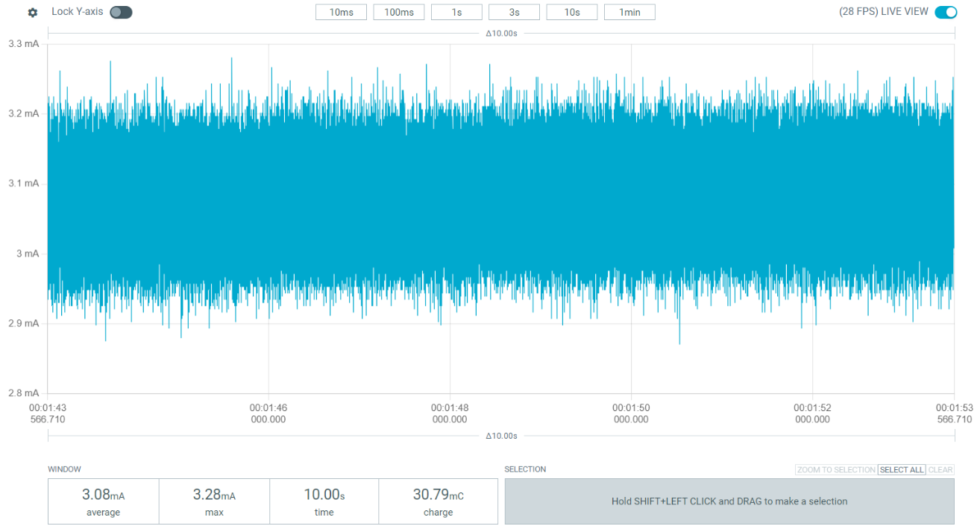This screenshot has height=526, width=980.
Task: Click the max value 3.28mA box
Action: [x=214, y=501]
